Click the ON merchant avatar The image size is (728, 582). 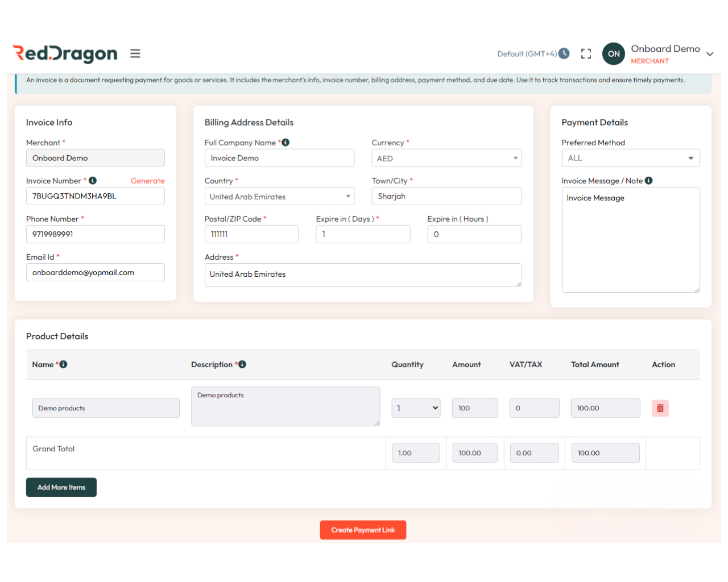(x=614, y=53)
